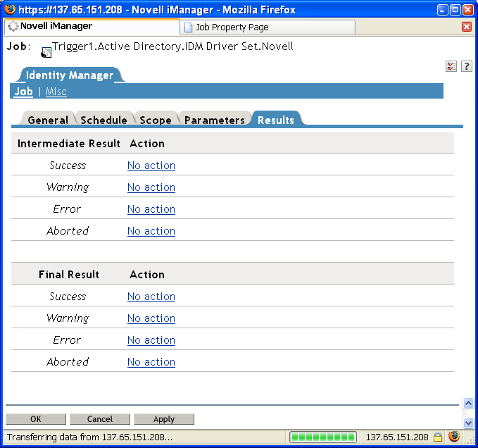This screenshot has height=448, width=478.
Task: Maximize the Firefox window
Action: 455,10
